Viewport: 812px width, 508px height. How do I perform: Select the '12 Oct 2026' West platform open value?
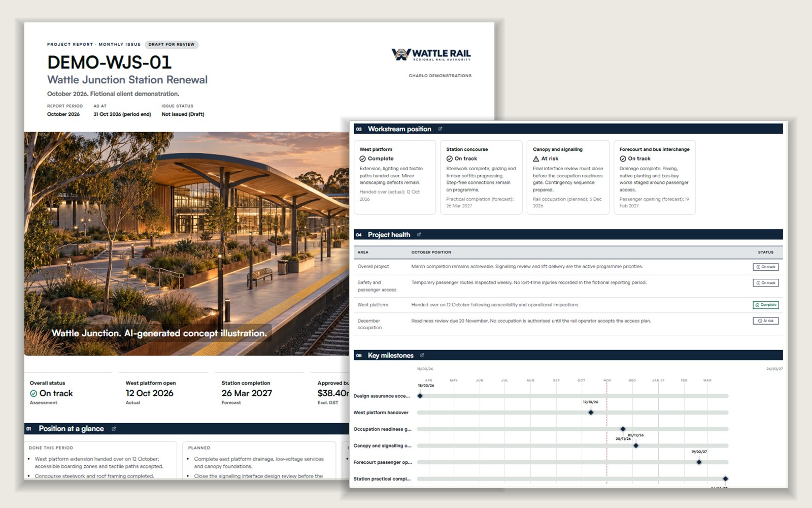pos(150,393)
